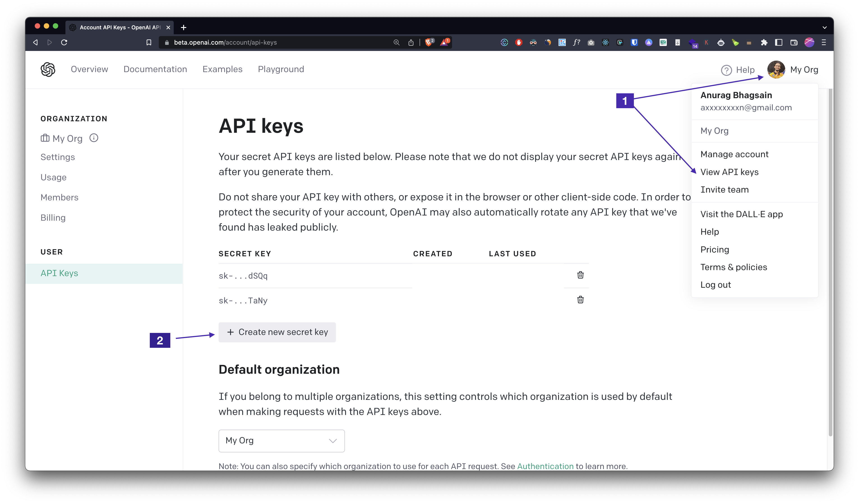Image resolution: width=859 pixels, height=504 pixels.
Task: Open the extensions puzzle piece menu
Action: click(x=764, y=42)
